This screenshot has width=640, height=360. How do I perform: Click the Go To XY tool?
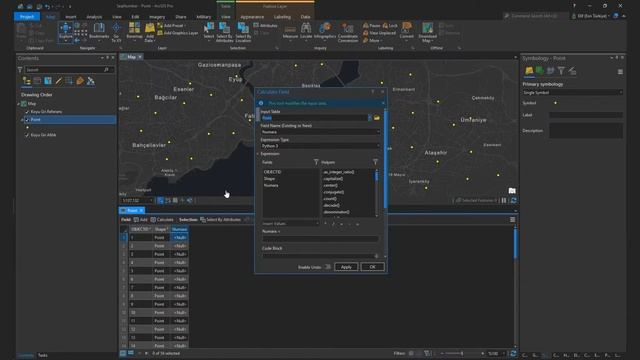tap(116, 32)
